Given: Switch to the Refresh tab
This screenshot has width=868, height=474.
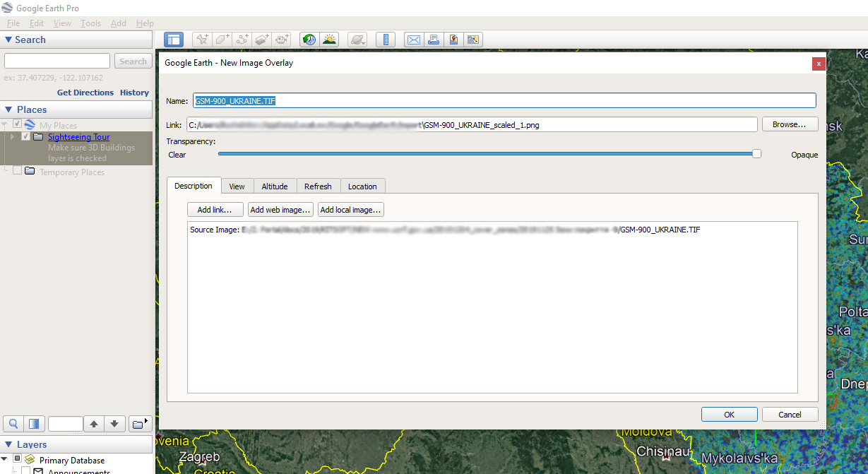Looking at the screenshot, I should click(318, 186).
